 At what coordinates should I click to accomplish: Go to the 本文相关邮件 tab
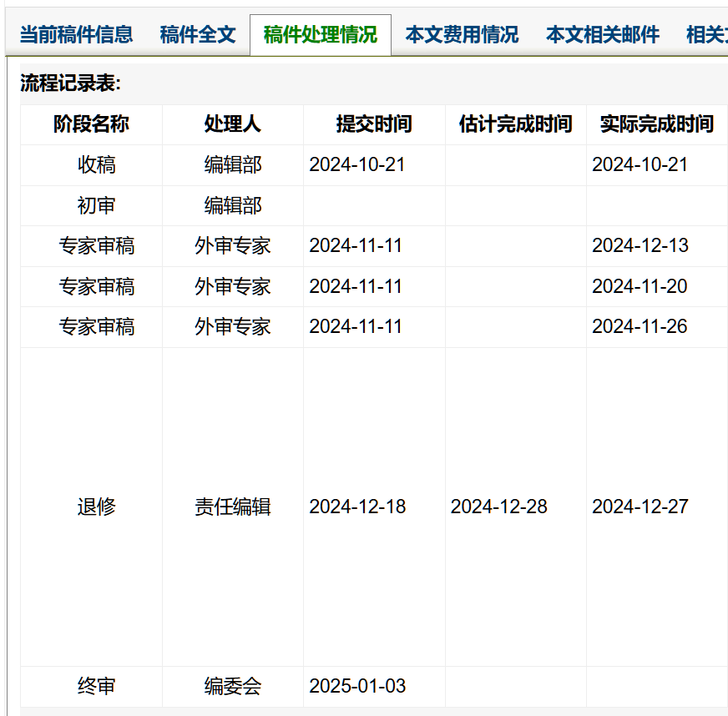pos(602,35)
